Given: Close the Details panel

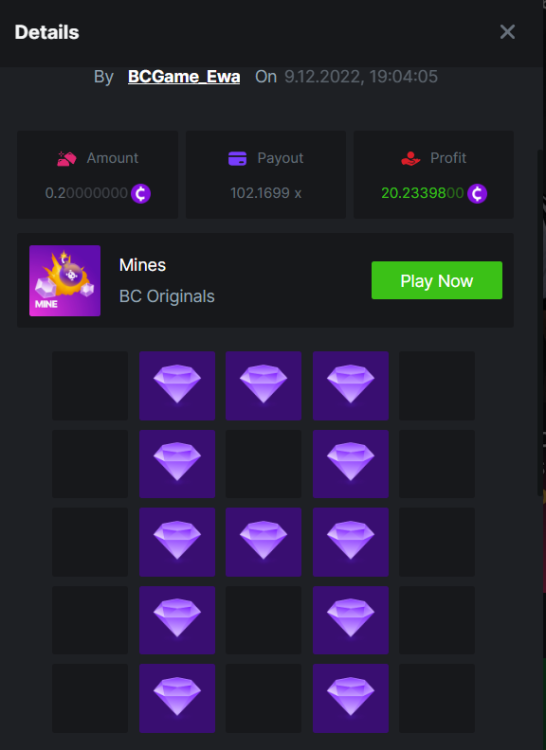Looking at the screenshot, I should (x=507, y=32).
